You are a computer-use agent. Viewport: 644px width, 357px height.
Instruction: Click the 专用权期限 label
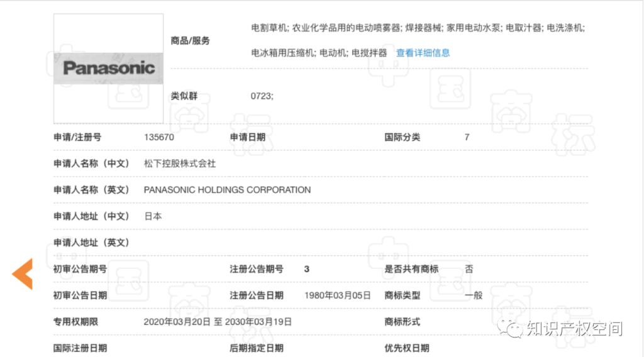point(75,322)
